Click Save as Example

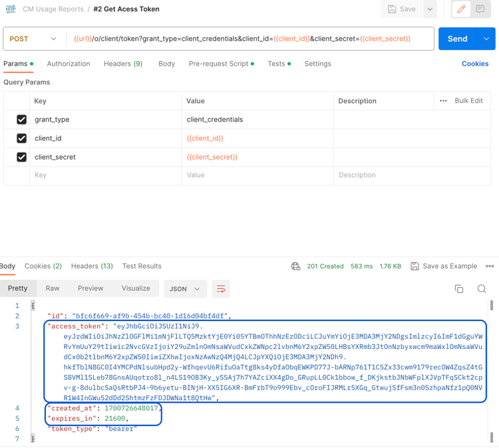click(x=450, y=266)
